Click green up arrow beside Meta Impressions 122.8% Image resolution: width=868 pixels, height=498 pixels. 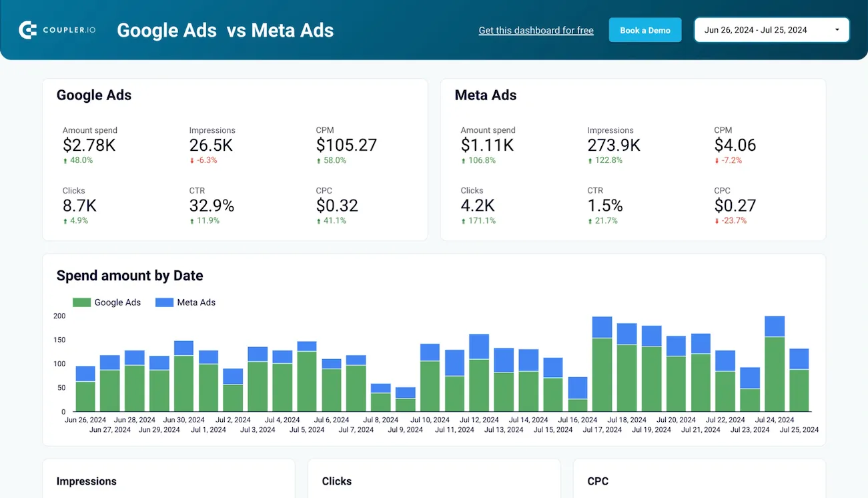coord(590,160)
